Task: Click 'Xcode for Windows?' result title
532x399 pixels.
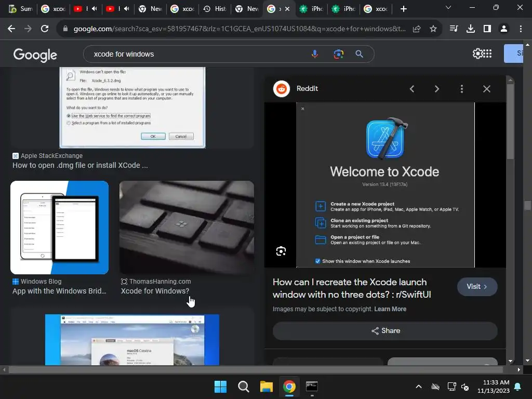Action: point(155,291)
